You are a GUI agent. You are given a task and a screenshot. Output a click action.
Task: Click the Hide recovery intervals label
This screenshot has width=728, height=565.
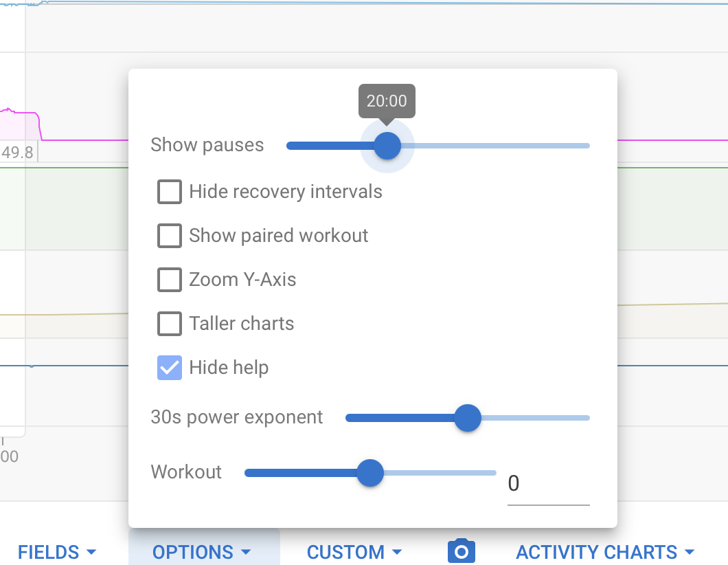(x=286, y=192)
